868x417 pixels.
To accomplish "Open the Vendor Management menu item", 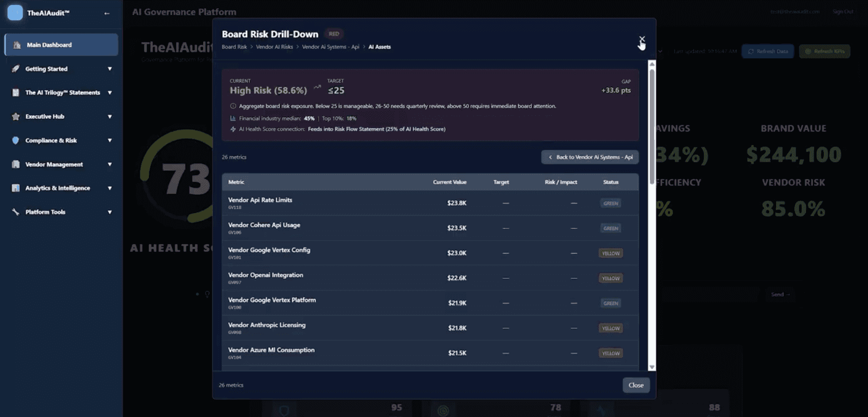I will point(61,164).
